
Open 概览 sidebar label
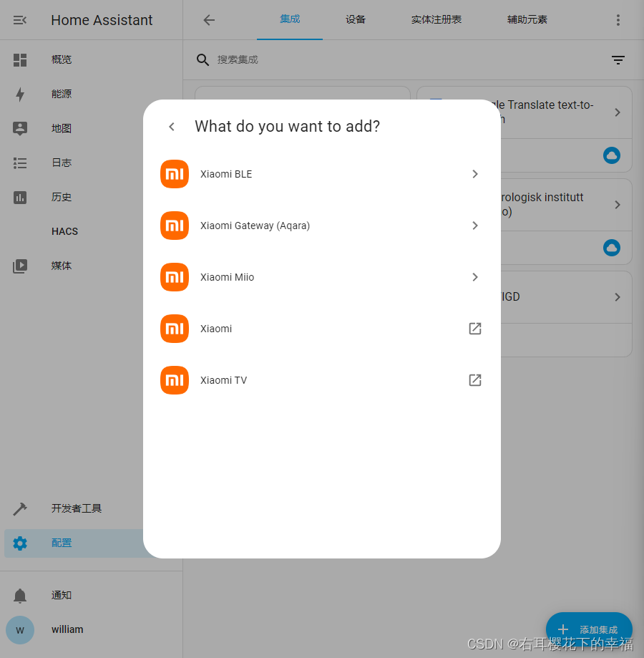(x=62, y=60)
